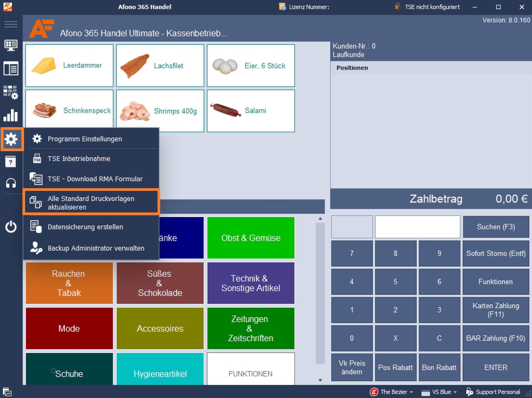This screenshot has height=398, width=532.
Task: Click the Support Personal icon
Action: point(469,392)
